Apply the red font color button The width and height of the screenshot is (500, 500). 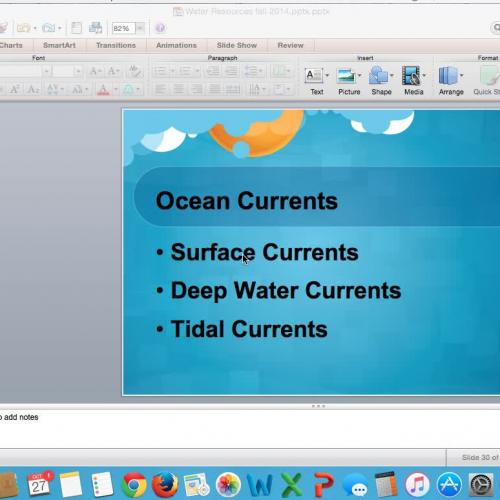[103, 89]
